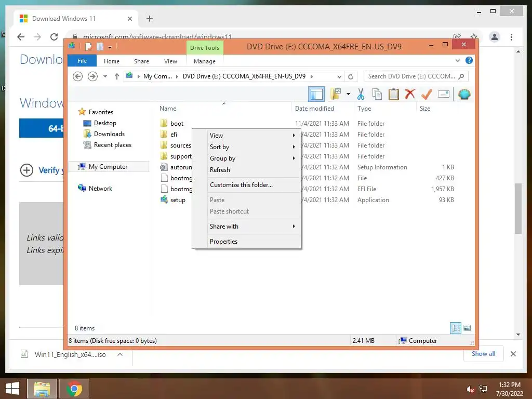The width and height of the screenshot is (532, 399).
Task: Click quick access Properties icon
Action: click(x=88, y=47)
